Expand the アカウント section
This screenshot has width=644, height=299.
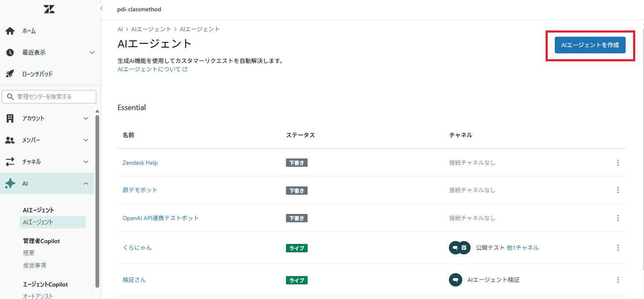(x=47, y=118)
